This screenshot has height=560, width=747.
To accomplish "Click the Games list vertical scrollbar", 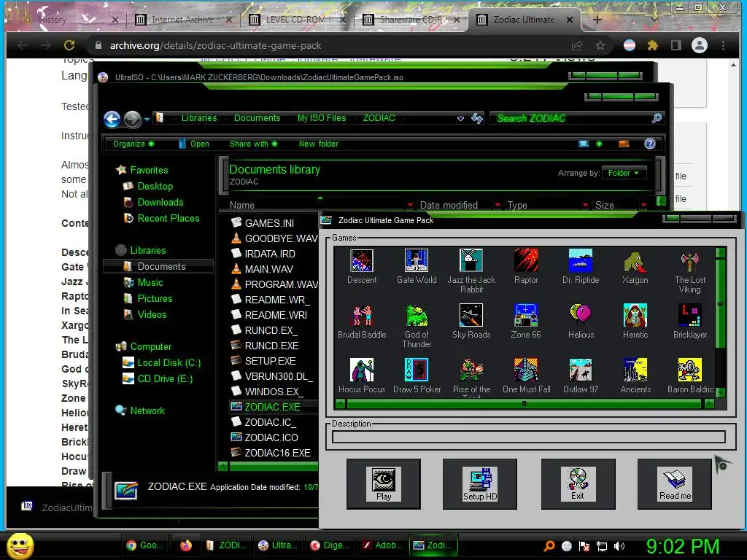I will pos(720,322).
